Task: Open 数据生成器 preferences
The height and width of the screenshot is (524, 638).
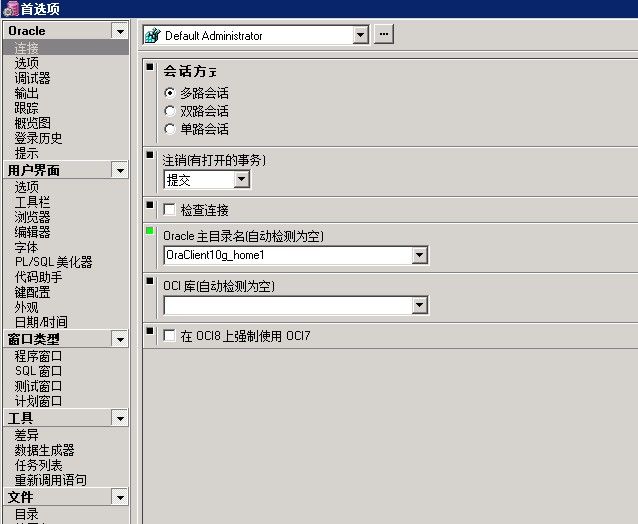Action: 44,450
